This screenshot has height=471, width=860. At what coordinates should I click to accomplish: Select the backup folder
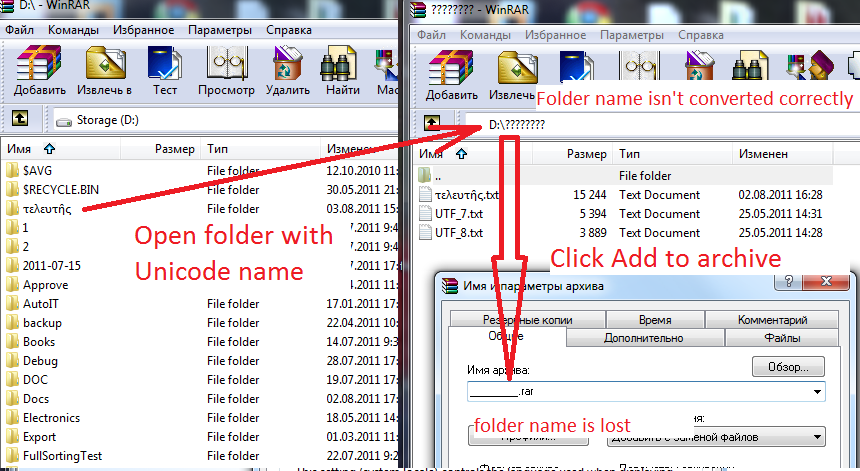[x=42, y=323]
